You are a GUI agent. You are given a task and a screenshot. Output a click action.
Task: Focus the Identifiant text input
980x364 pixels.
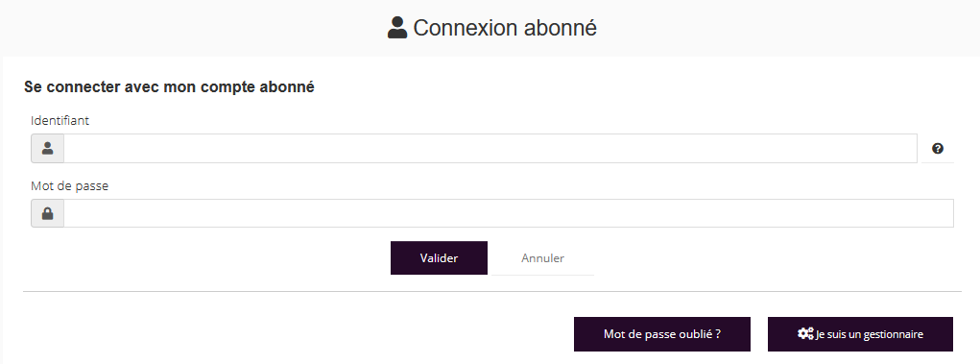click(x=490, y=148)
